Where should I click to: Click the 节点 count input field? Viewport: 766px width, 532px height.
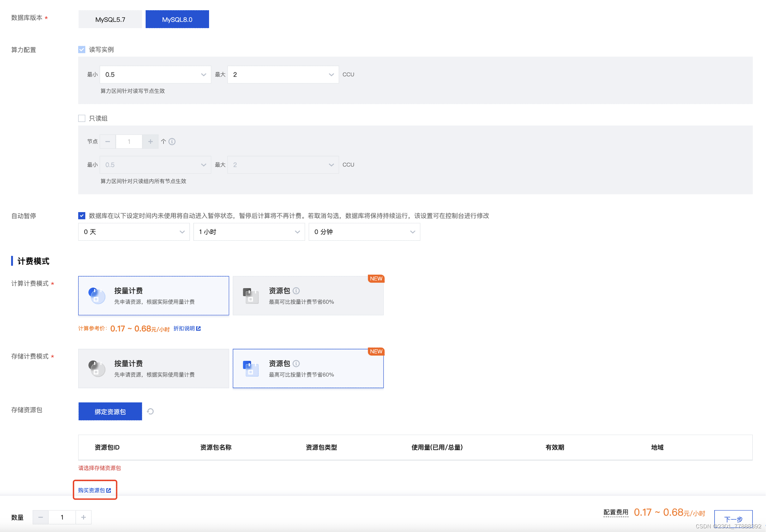[x=129, y=142]
